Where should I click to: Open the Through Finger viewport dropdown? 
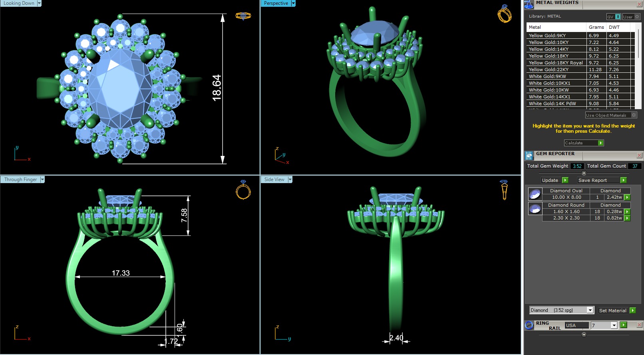pyautogui.click(x=42, y=180)
